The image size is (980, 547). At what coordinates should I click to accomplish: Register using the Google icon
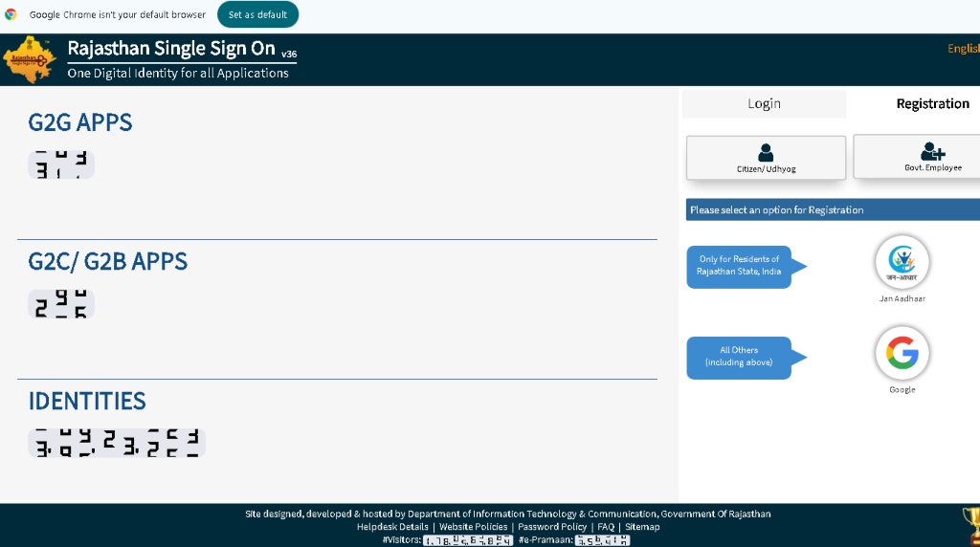pos(902,354)
